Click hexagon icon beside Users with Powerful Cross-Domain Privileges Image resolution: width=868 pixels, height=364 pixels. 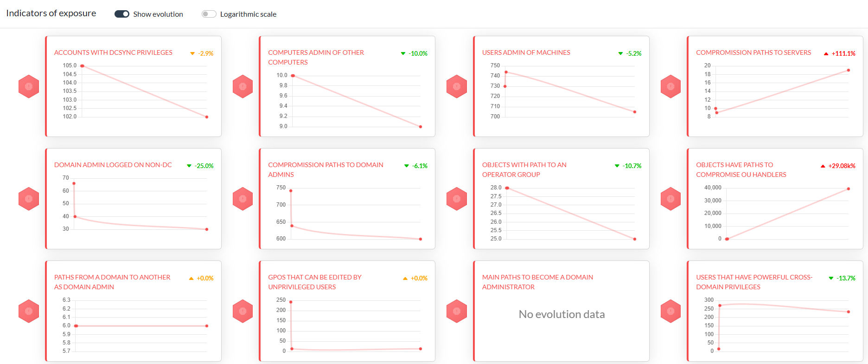pyautogui.click(x=670, y=311)
